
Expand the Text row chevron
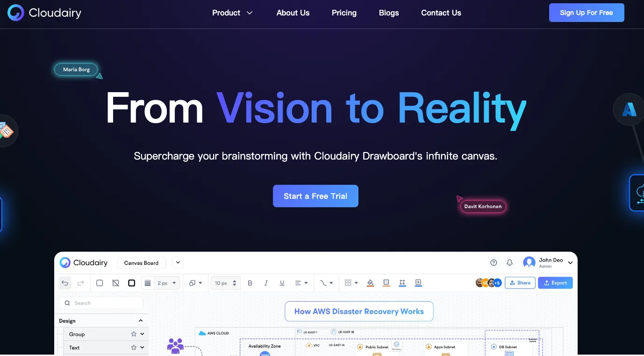click(142, 348)
